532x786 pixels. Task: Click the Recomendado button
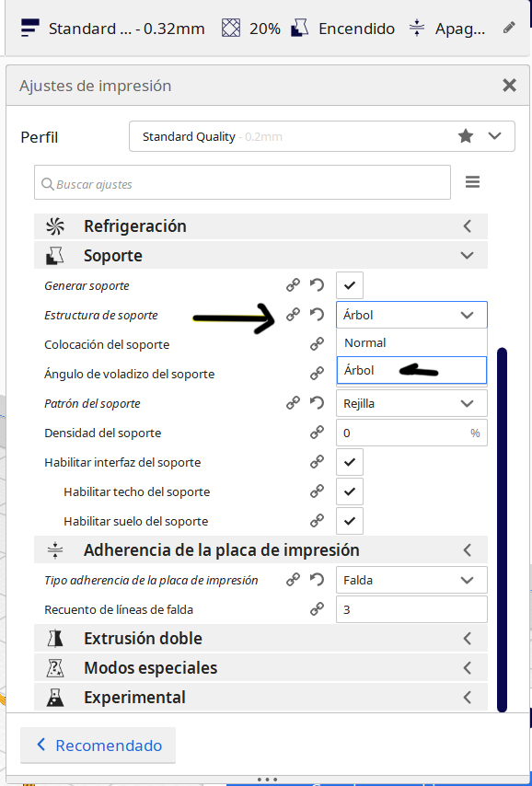click(98, 745)
